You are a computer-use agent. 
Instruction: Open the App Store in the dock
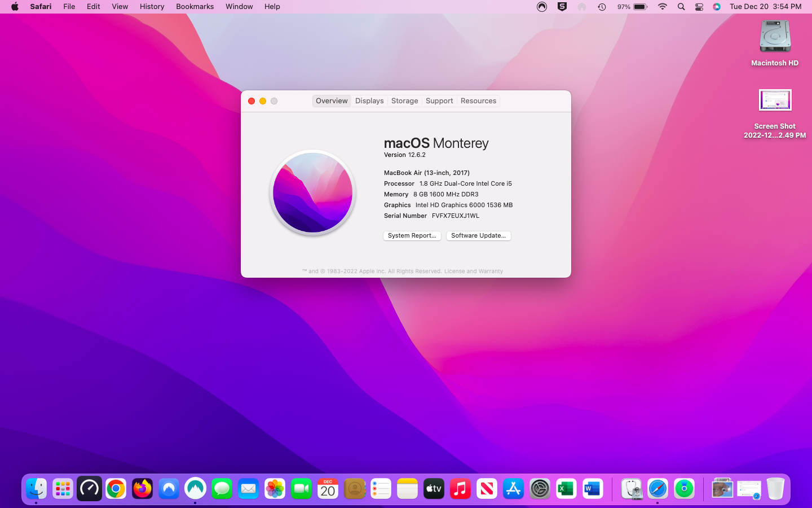click(513, 489)
